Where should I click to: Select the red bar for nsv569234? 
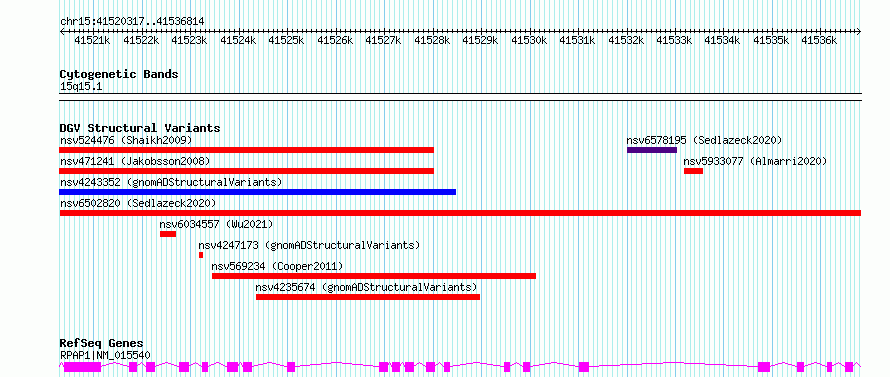[374, 276]
